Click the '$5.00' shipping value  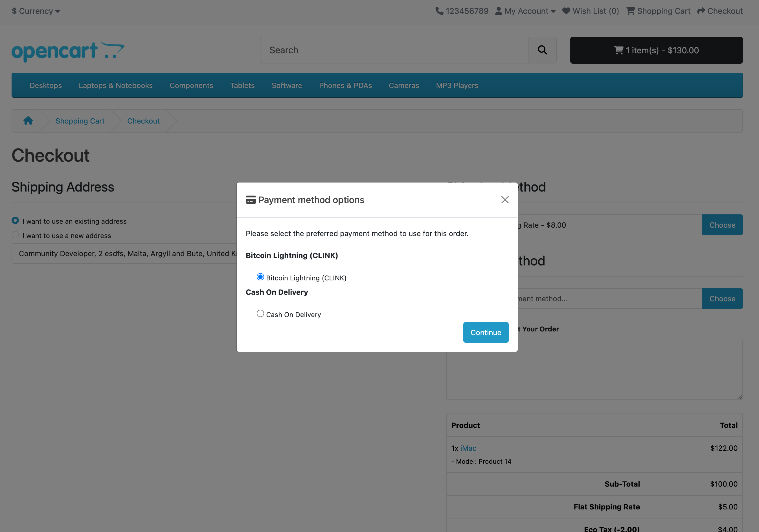pos(728,507)
